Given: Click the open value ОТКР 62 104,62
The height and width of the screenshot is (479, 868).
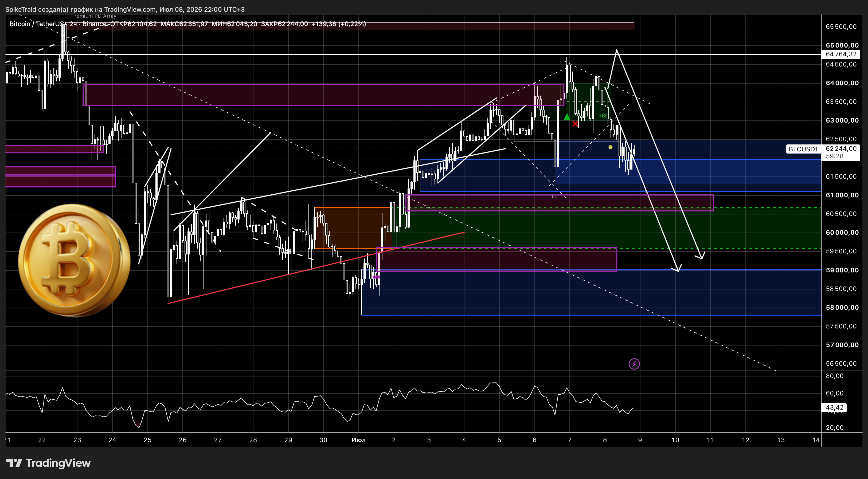Looking at the screenshot, I should tap(134, 24).
